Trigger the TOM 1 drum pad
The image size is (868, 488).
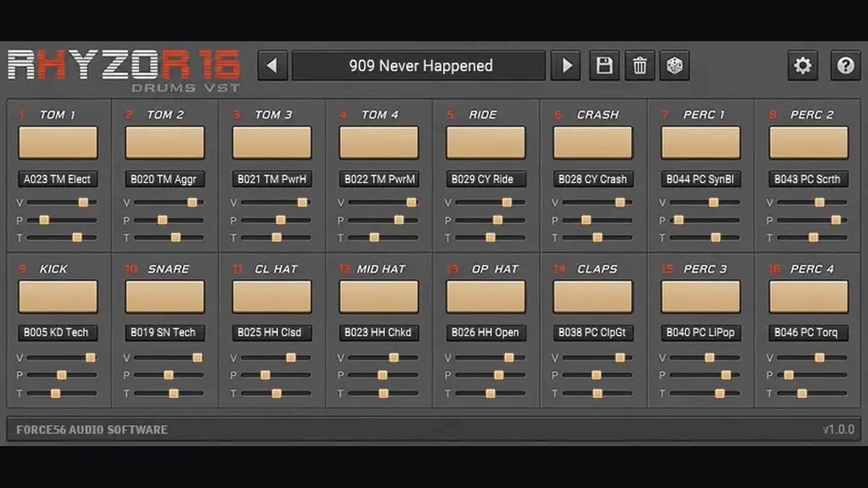point(58,142)
